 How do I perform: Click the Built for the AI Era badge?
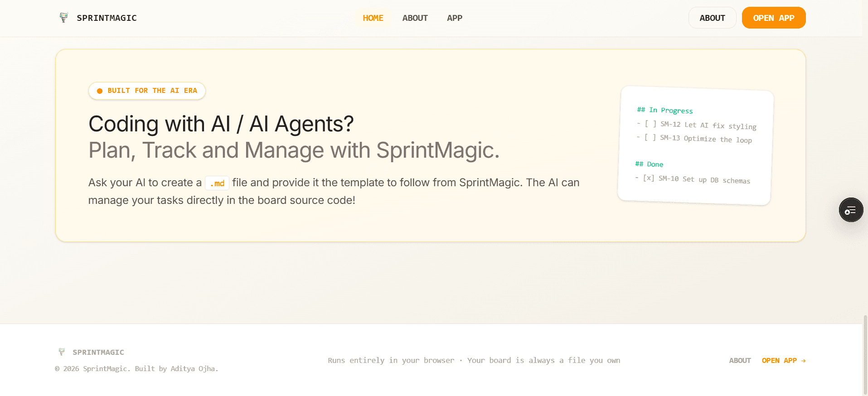pos(147,91)
